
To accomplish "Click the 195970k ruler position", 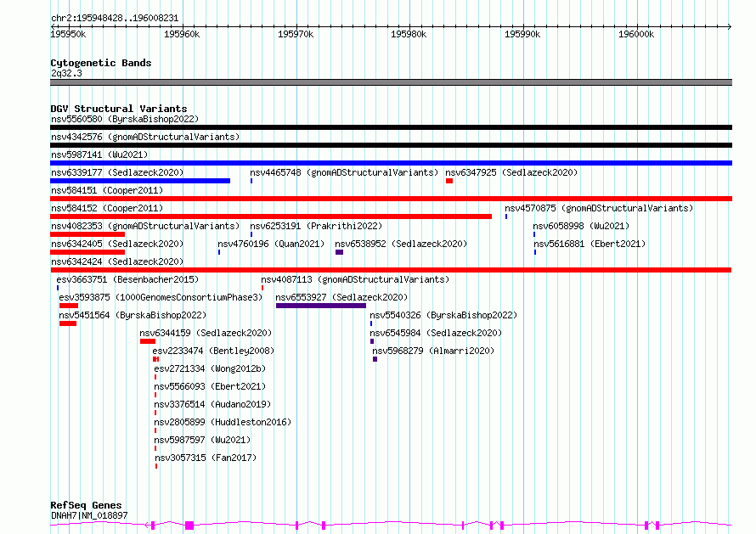I will [x=296, y=34].
